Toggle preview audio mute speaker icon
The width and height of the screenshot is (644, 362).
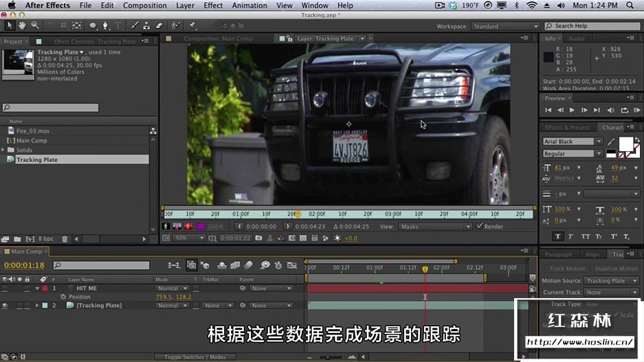(x=611, y=110)
